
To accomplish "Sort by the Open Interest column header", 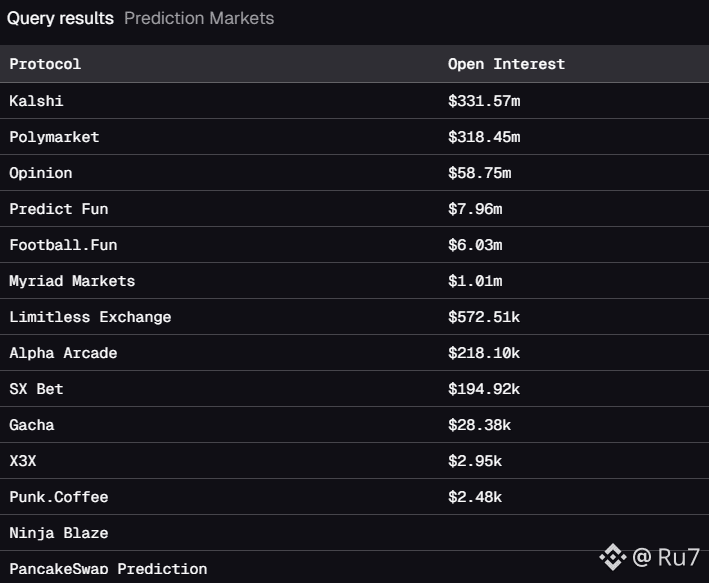I will tap(506, 64).
